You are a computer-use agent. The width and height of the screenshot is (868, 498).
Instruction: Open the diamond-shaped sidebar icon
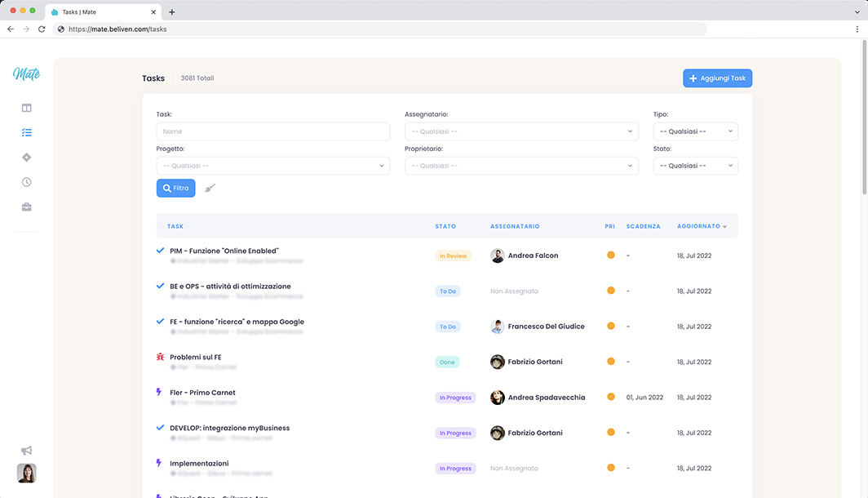[x=27, y=158]
